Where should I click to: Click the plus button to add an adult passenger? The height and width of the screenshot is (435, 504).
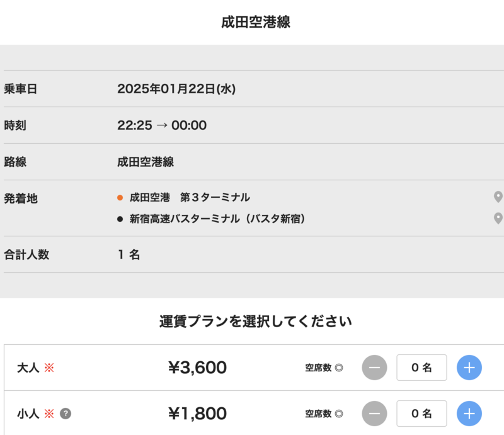click(469, 368)
